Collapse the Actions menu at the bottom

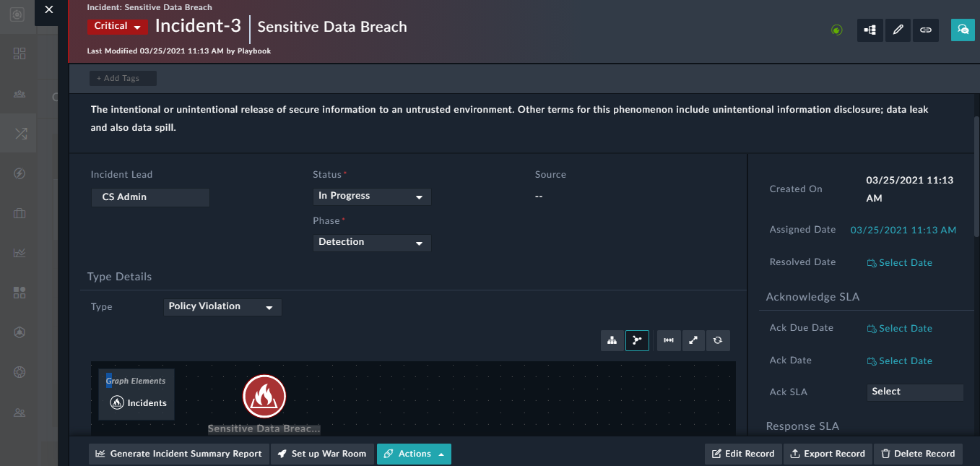point(414,454)
